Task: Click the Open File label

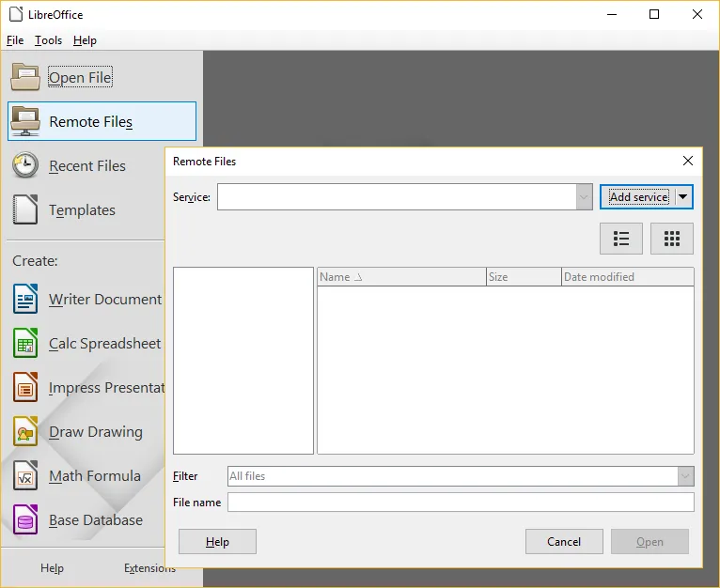Action: click(x=80, y=78)
